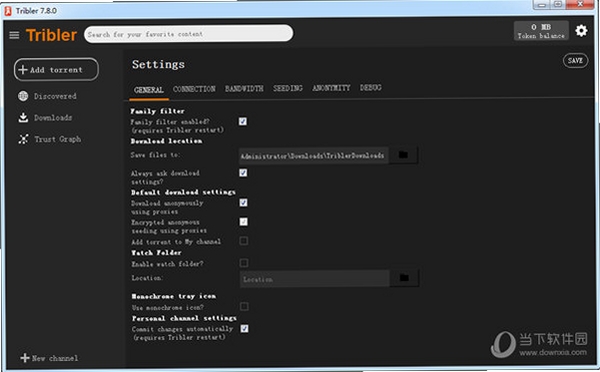Click the Default download settings label
The width and height of the screenshot is (600, 372).
point(183,192)
